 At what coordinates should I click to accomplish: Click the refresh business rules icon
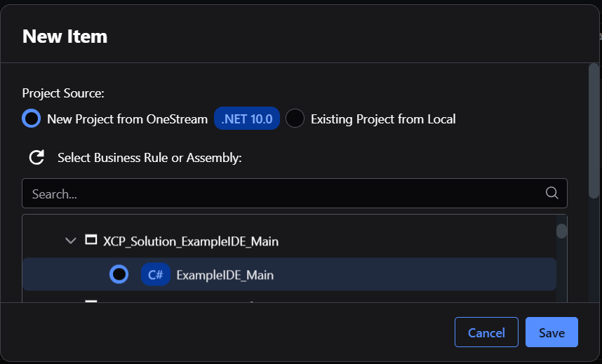coord(37,157)
